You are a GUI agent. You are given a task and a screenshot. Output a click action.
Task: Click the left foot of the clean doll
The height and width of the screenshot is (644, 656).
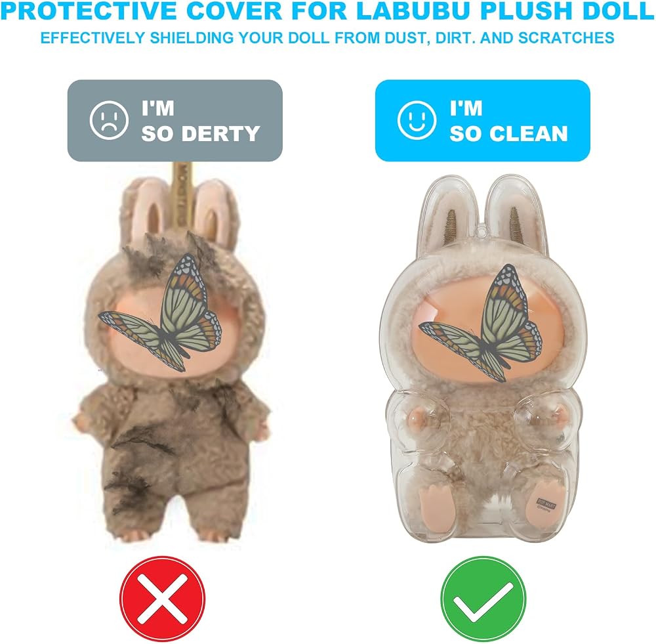[436, 509]
